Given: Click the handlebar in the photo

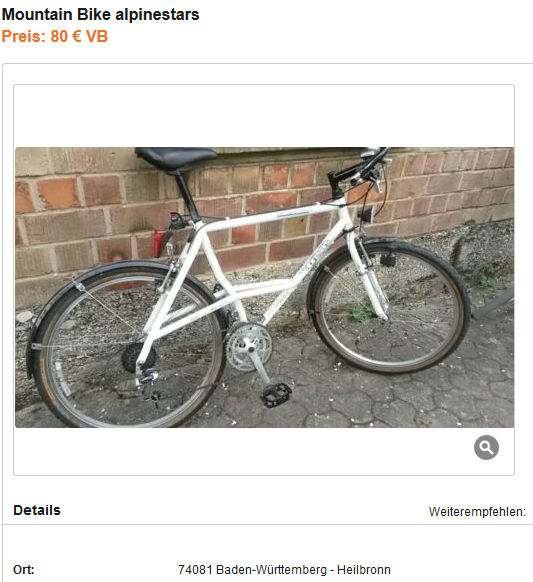Looking at the screenshot, I should coord(362,167).
